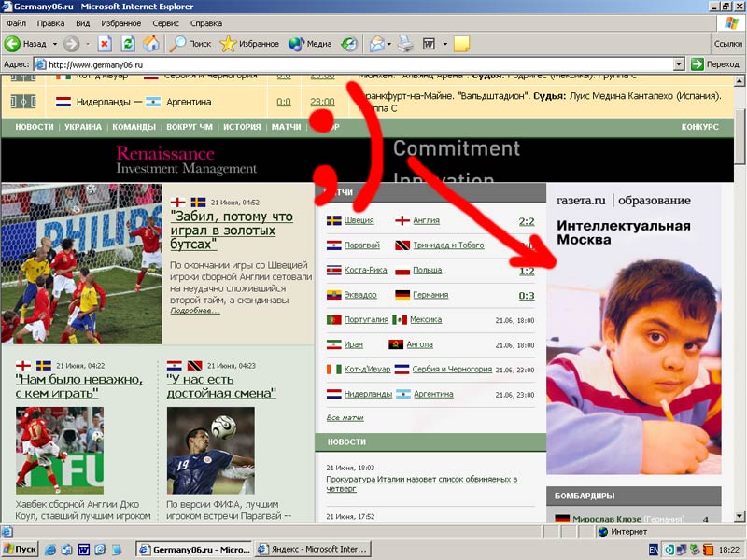Viewport: 747px width, 560px height.
Task: Launch Word from the quick launch bar
Action: [x=83, y=550]
